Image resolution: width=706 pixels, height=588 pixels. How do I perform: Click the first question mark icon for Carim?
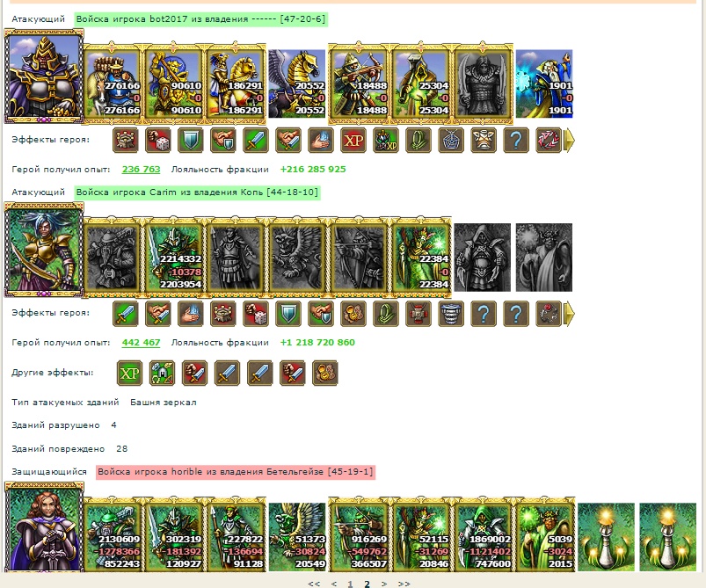pos(484,314)
